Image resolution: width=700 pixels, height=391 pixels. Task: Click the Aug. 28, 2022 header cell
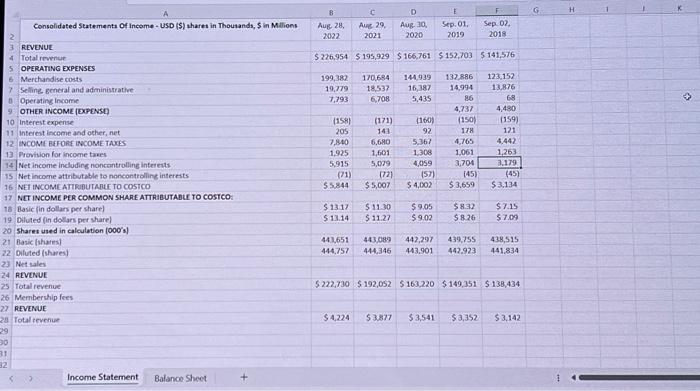331,30
